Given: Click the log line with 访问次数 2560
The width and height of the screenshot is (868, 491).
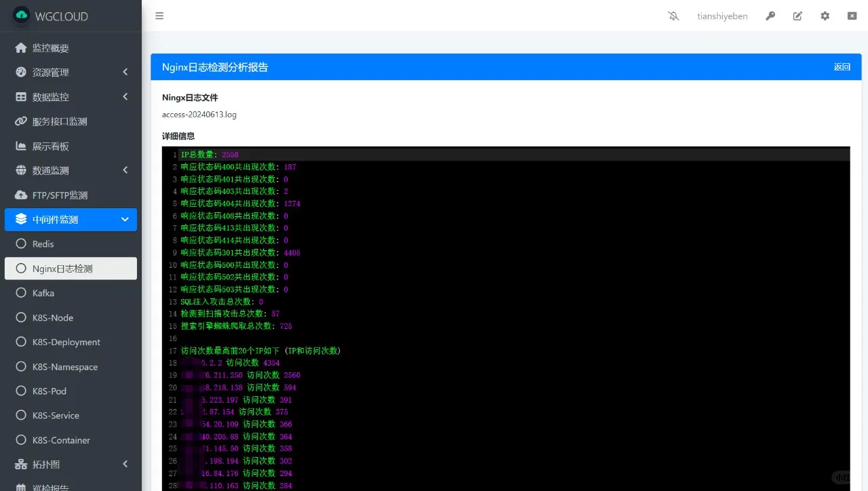Looking at the screenshot, I should pos(240,375).
